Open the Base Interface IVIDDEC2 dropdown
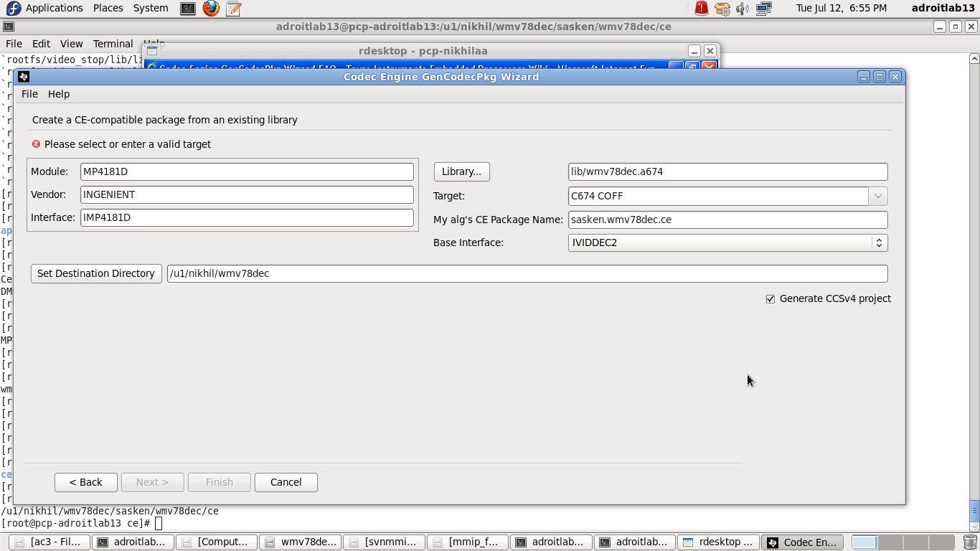The image size is (980, 551). pyautogui.click(x=727, y=242)
